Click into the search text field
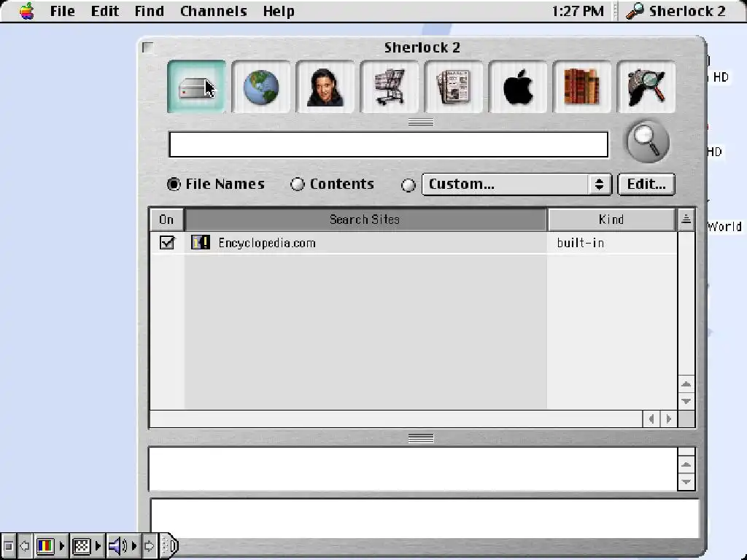 (x=389, y=144)
